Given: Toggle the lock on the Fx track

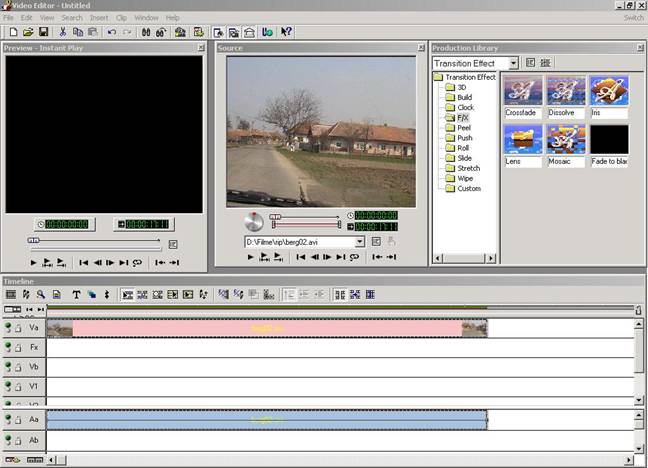Looking at the screenshot, I should coord(18,347).
